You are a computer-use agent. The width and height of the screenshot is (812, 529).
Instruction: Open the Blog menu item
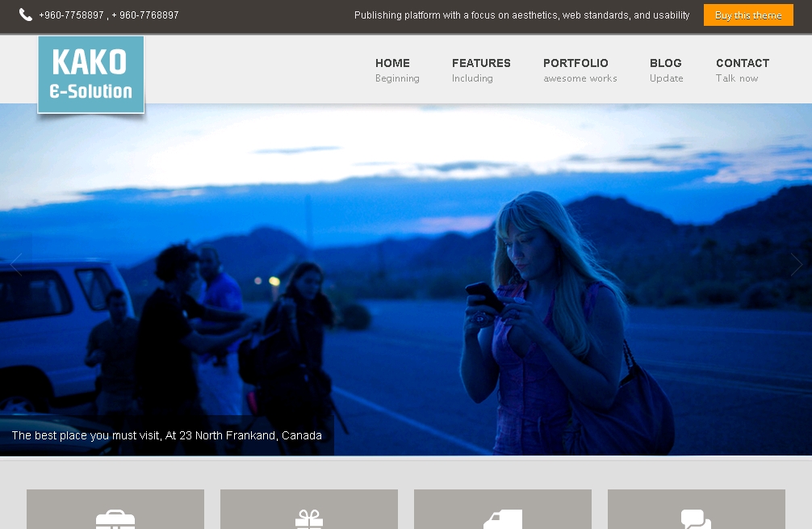[666, 63]
